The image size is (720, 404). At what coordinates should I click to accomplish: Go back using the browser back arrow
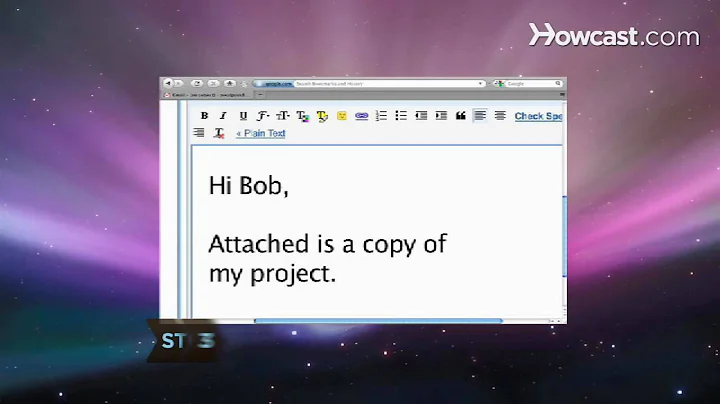tap(168, 83)
